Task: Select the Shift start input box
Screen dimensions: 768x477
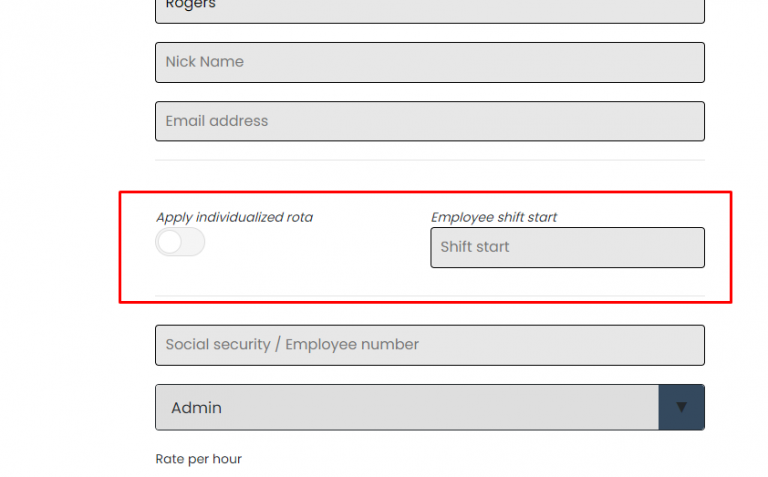Action: coord(567,247)
